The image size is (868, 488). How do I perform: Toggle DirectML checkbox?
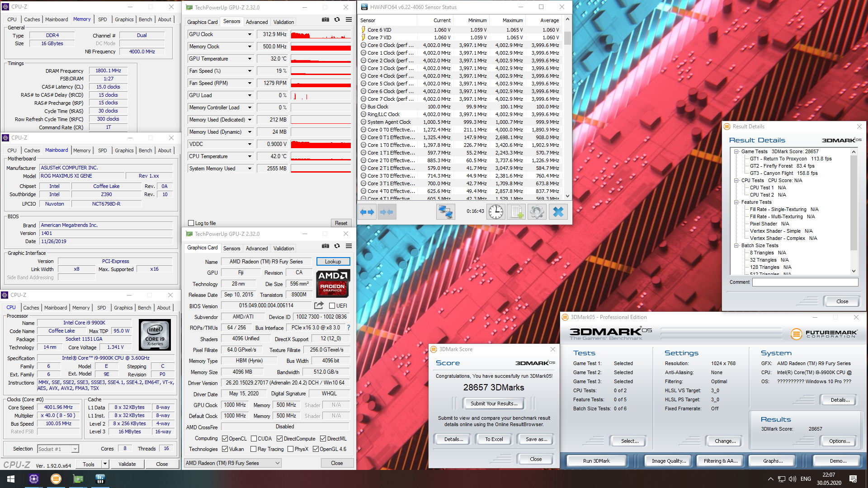[323, 439]
